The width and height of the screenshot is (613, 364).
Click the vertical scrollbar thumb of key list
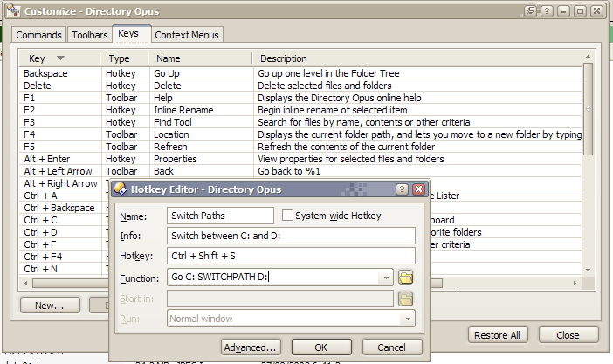click(x=588, y=109)
